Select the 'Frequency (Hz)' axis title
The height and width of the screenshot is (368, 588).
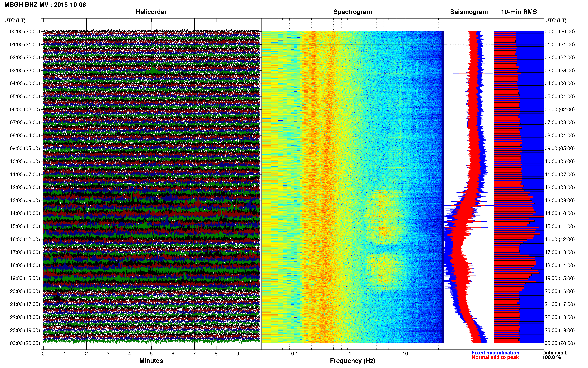coord(352,361)
